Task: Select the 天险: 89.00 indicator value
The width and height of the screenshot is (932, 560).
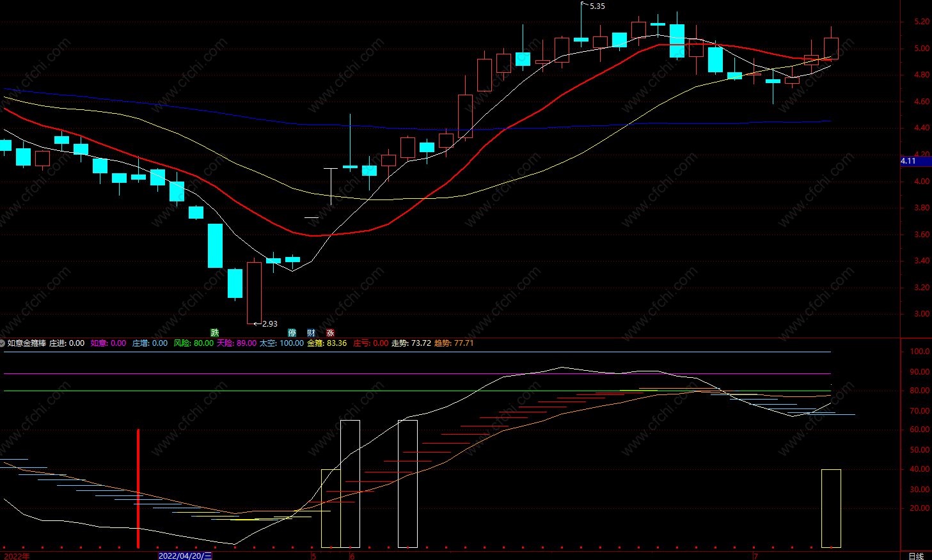Action: [236, 343]
